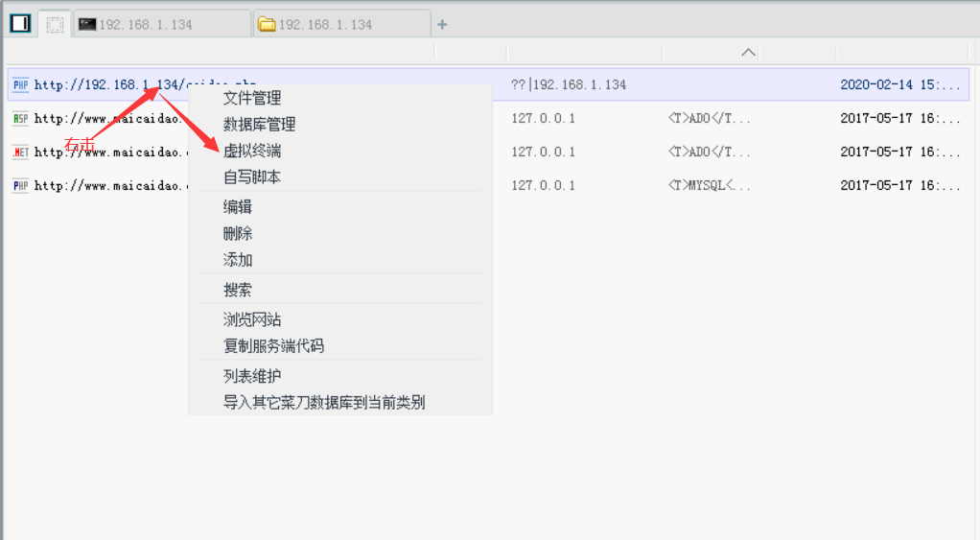Click the PHP icon of the 192.168.1.134 entry

[x=20, y=84]
